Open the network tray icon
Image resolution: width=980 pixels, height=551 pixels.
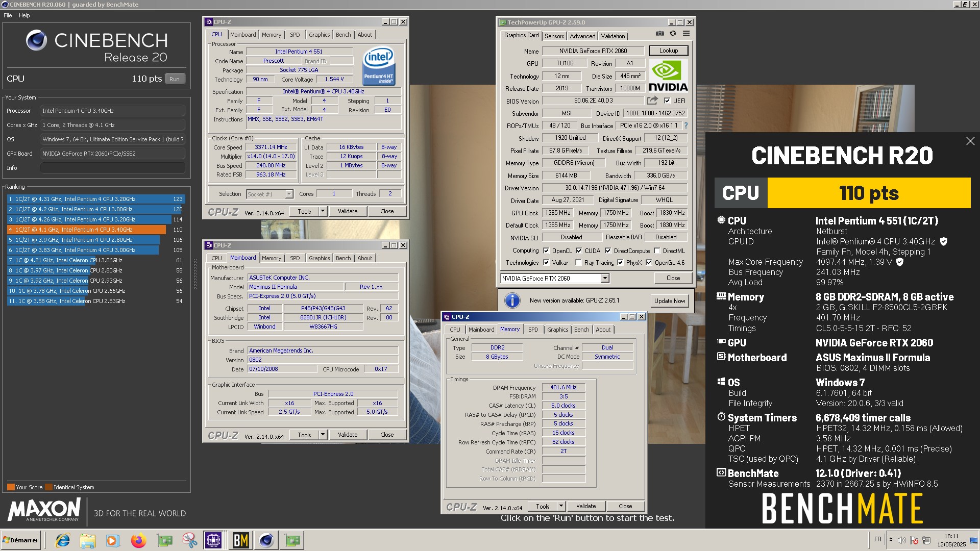(x=926, y=540)
